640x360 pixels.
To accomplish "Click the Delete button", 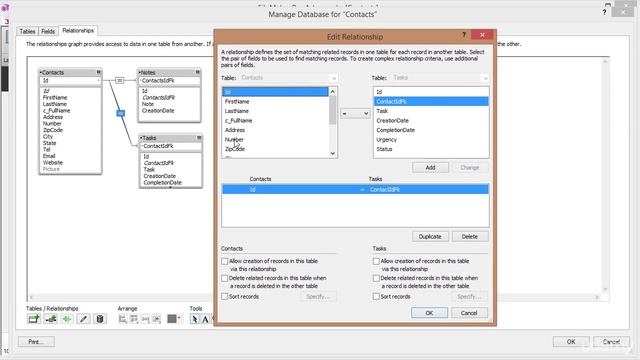I will pos(470,236).
